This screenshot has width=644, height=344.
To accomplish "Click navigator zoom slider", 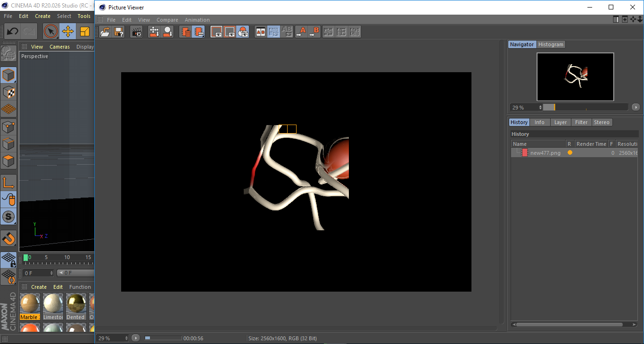I will [585, 107].
